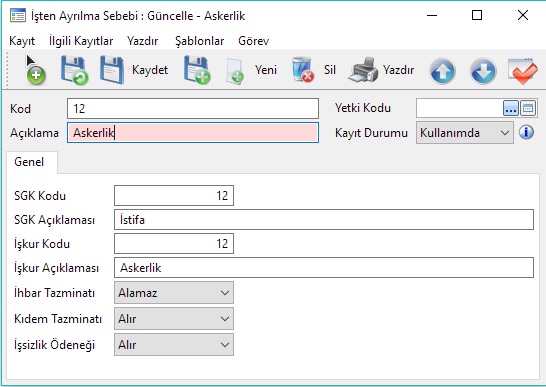This screenshot has width=546, height=387.
Task: Click the Yetki Kodu input field
Action: click(459, 108)
